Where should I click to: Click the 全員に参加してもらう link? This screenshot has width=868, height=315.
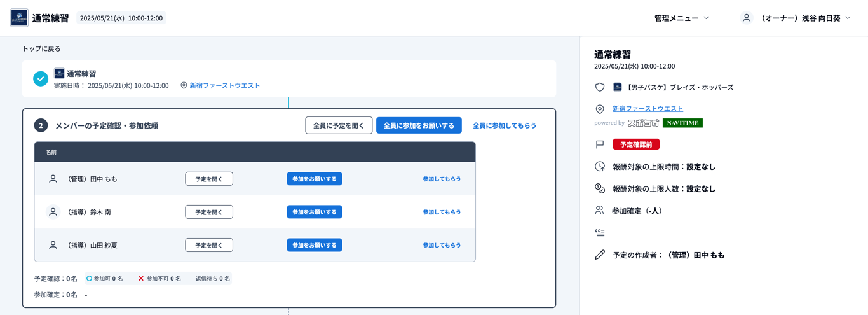(x=505, y=125)
